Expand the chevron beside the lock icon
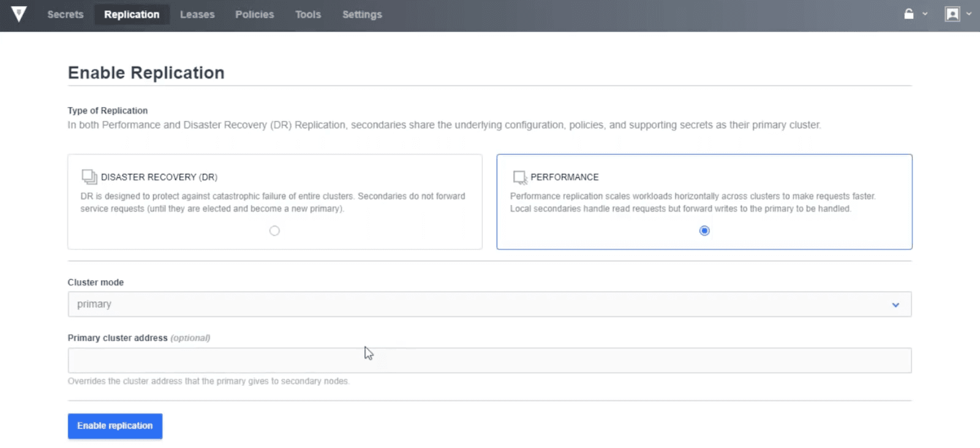Screen dimensions: 980x448 tap(925, 14)
